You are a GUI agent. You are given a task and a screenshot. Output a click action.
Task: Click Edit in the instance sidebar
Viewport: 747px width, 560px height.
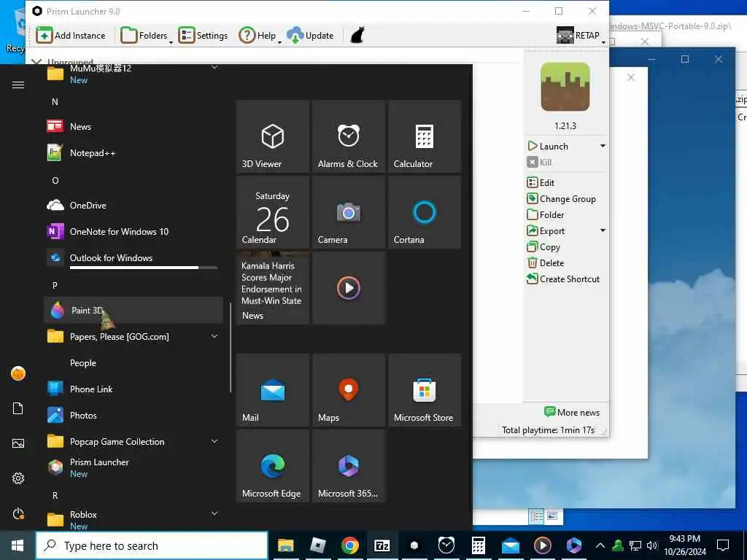click(541, 182)
